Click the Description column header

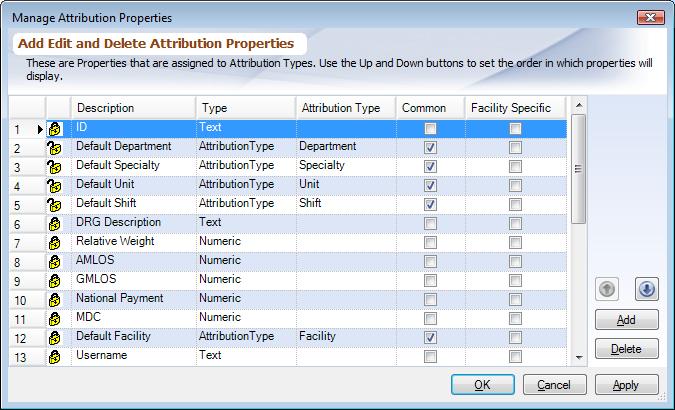point(133,108)
